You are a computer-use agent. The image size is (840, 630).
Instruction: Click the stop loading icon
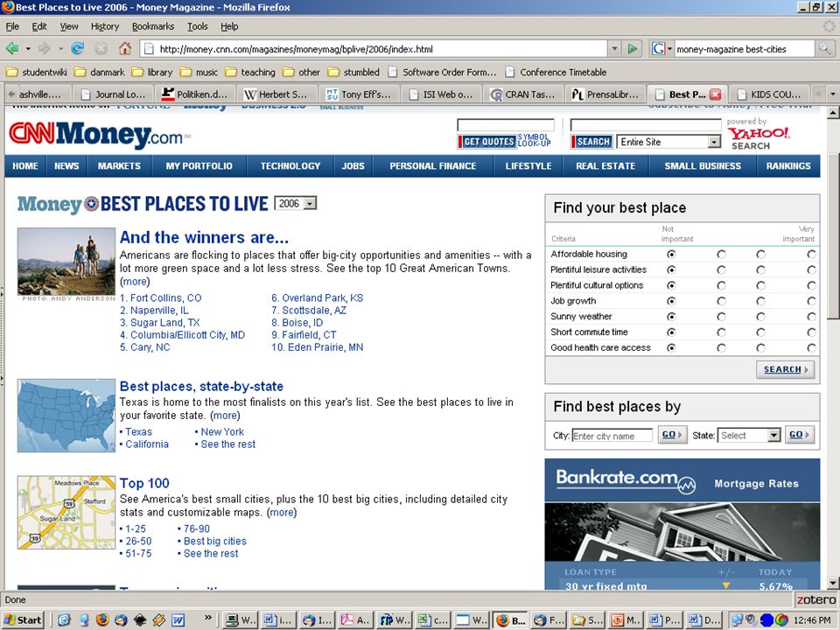tap(101, 49)
